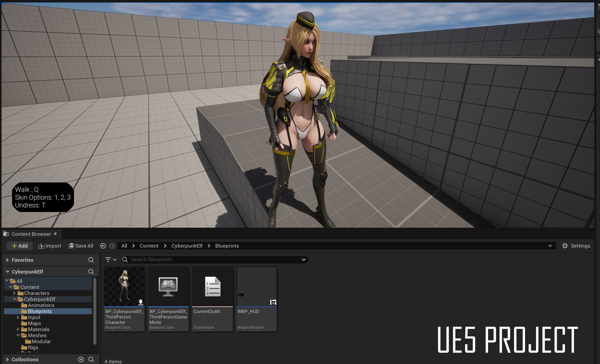Click the CyberpunkElf section search icon

91,272
